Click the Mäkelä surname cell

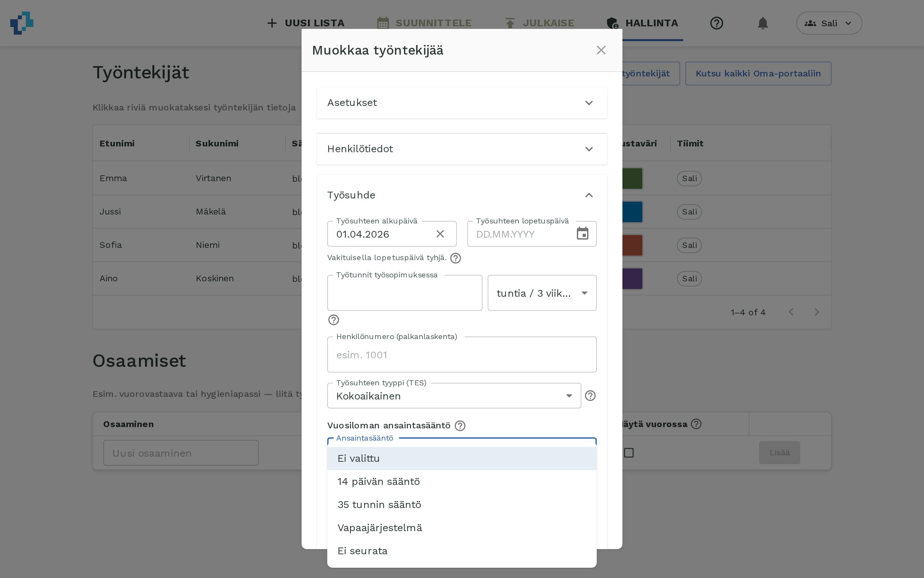tap(211, 212)
